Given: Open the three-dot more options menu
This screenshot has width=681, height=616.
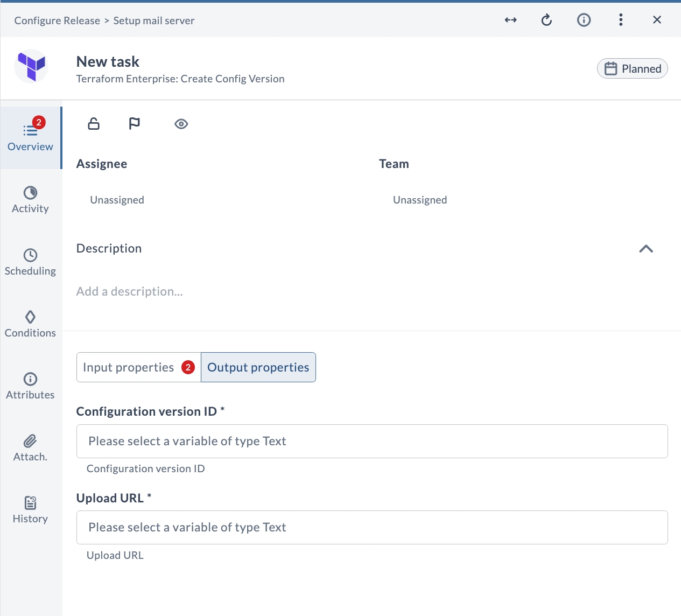Looking at the screenshot, I should [x=621, y=20].
